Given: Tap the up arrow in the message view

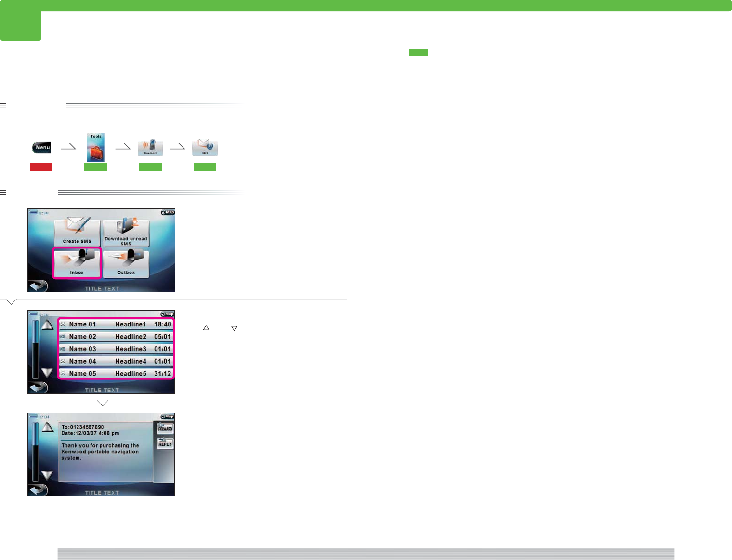Looking at the screenshot, I should coord(47,427).
